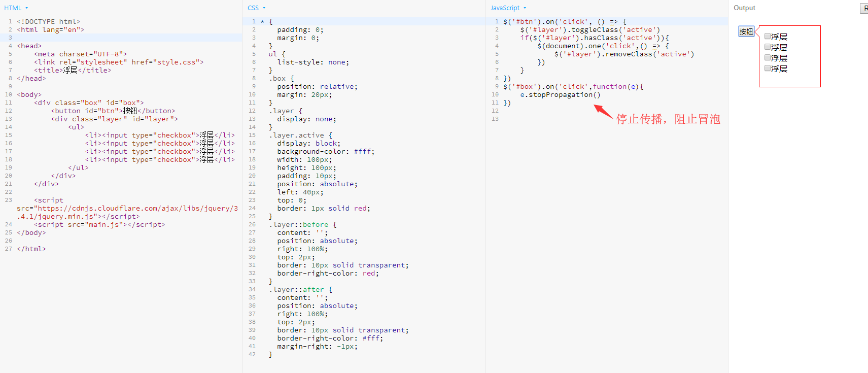The width and height of the screenshot is (868, 373).
Task: Click the <html lang="en"> line
Action: pyautogui.click(x=50, y=29)
